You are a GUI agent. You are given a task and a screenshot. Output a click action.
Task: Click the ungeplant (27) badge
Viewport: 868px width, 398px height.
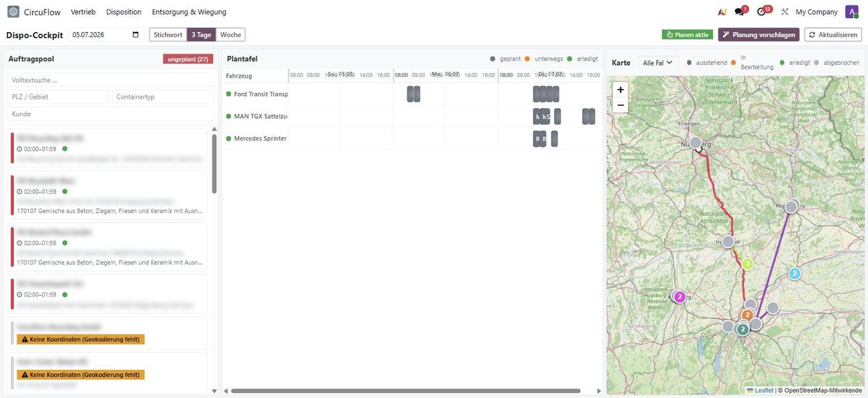(188, 59)
